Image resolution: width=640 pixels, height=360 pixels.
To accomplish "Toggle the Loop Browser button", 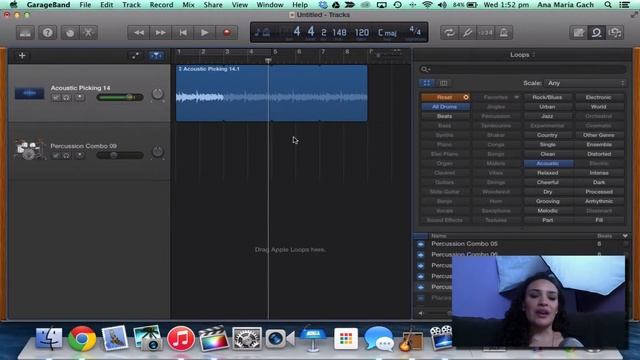I will 596,33.
